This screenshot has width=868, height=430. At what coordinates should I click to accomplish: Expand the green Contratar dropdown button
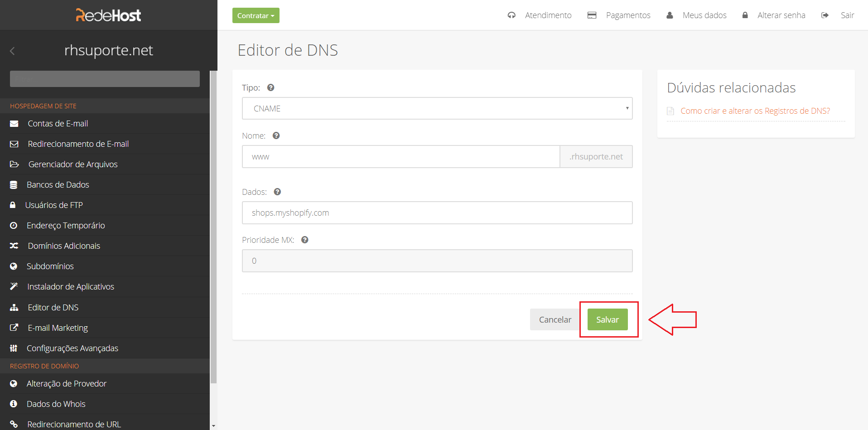coord(256,15)
